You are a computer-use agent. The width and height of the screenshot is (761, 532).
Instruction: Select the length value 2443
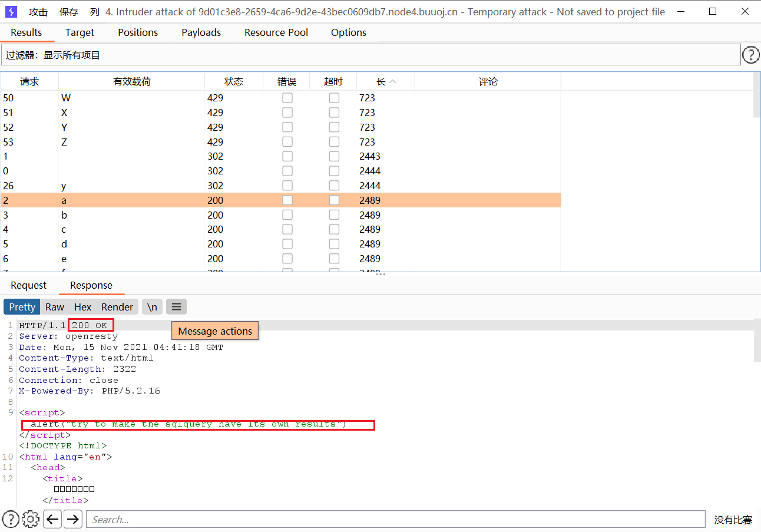click(x=370, y=156)
